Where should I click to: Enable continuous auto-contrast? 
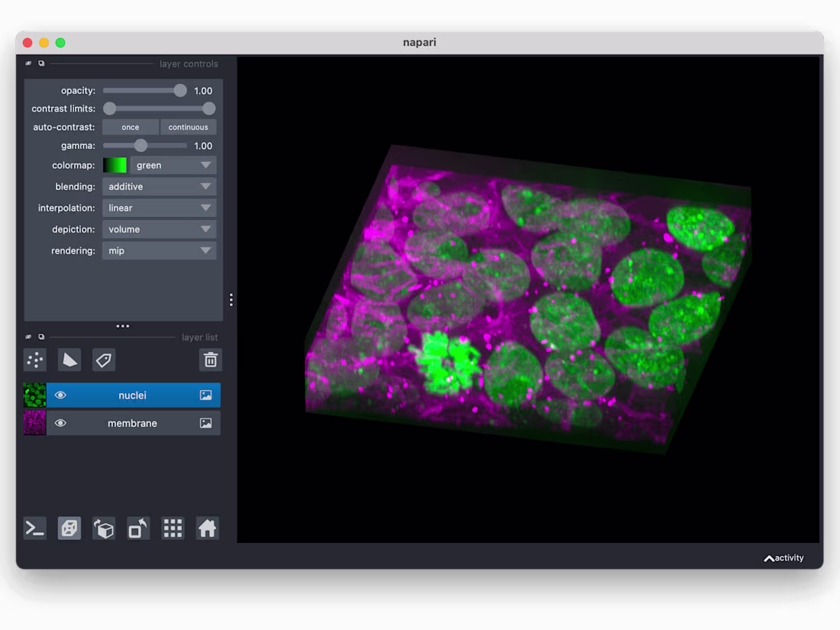189,127
